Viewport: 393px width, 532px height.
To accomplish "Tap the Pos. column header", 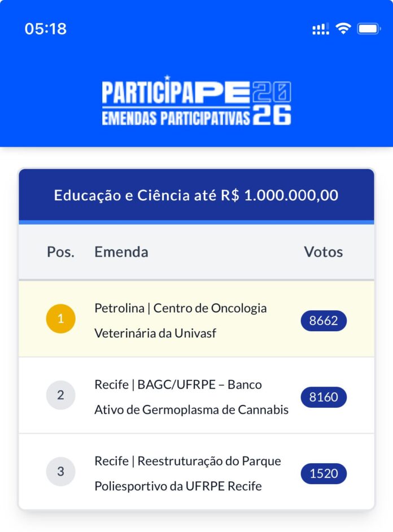I will [60, 252].
